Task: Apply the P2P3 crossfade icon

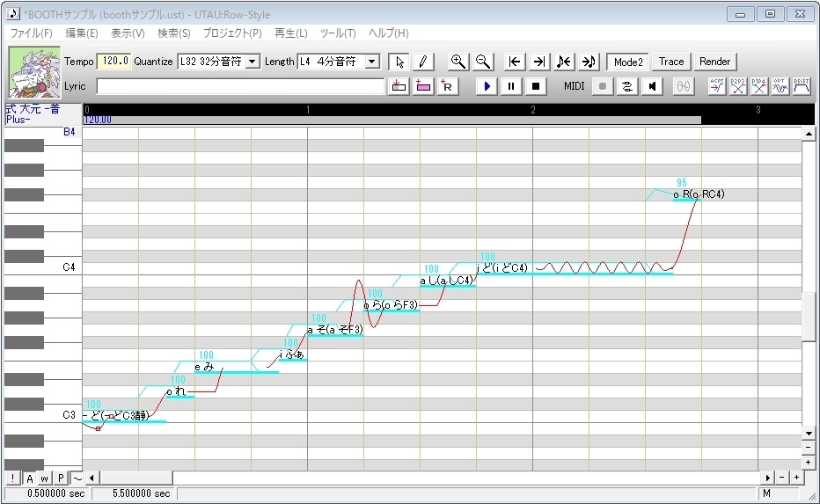Action: (738, 86)
